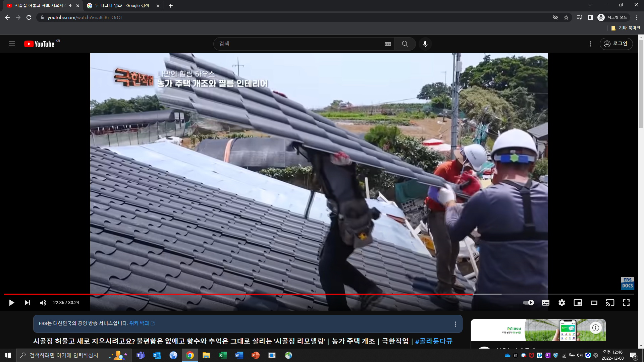644x362 pixels.
Task: Open system volume tray icon
Action: (580, 355)
